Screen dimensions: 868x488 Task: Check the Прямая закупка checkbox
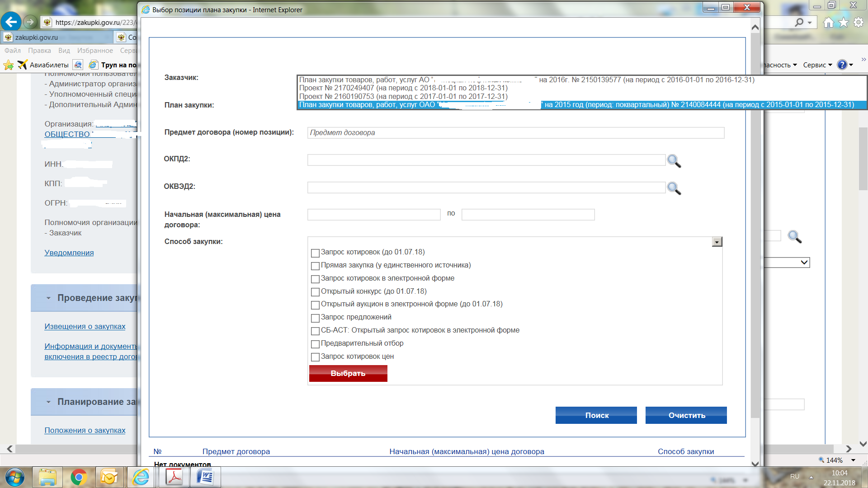coord(315,266)
